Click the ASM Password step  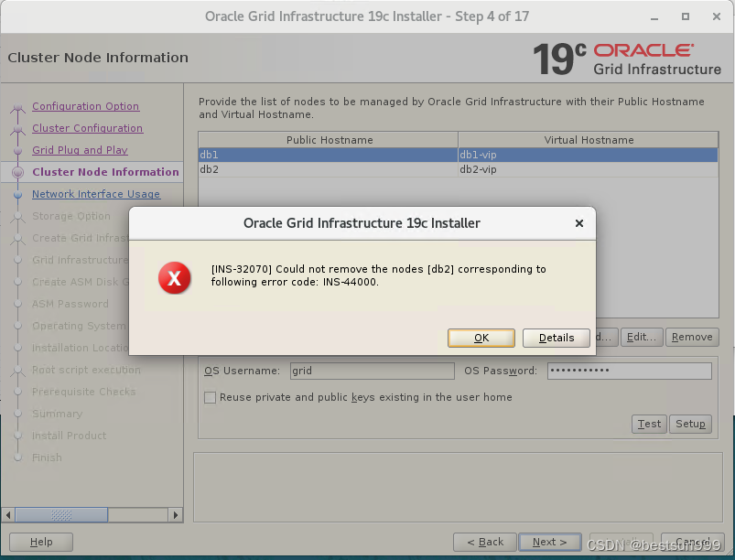(70, 304)
